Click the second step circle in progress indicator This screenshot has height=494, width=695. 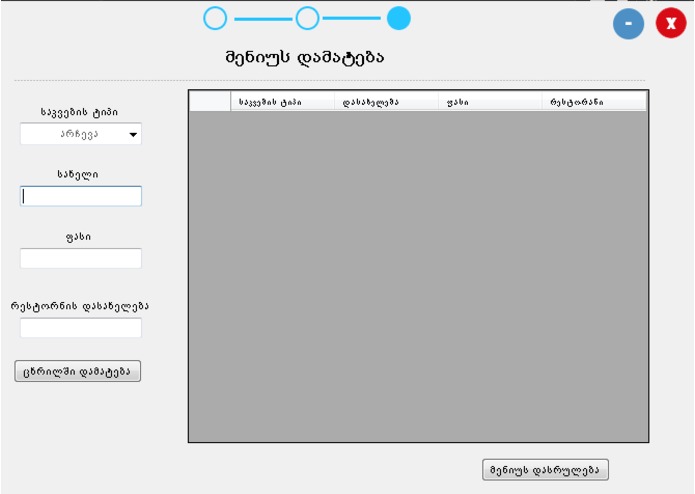click(307, 18)
